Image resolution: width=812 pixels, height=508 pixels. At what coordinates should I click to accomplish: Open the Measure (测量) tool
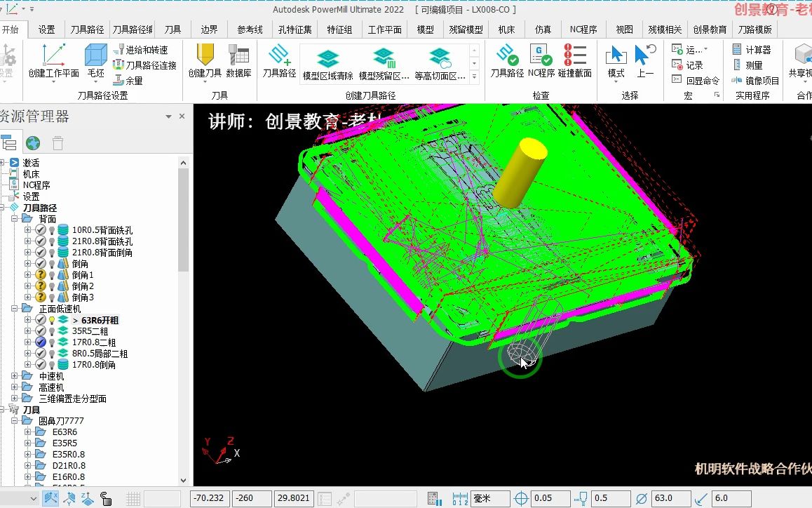coord(747,65)
